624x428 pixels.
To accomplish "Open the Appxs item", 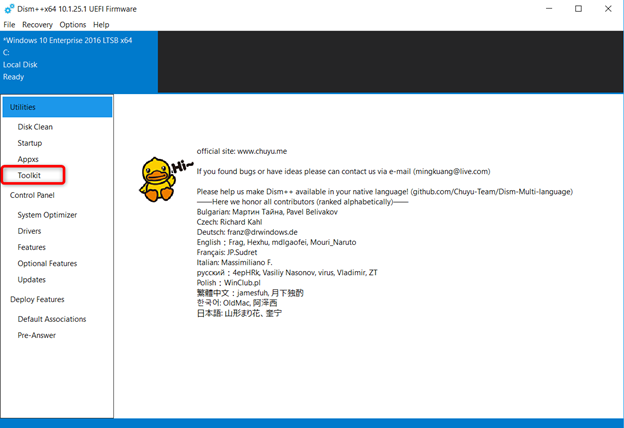I will pyautogui.click(x=28, y=159).
